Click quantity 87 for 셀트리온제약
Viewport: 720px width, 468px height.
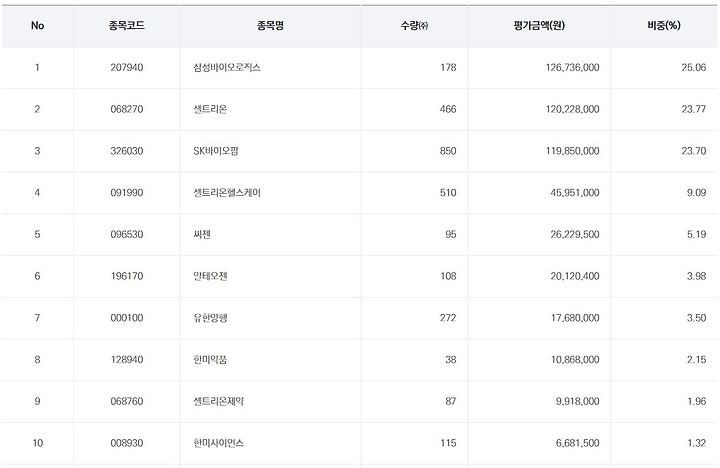[451, 402]
